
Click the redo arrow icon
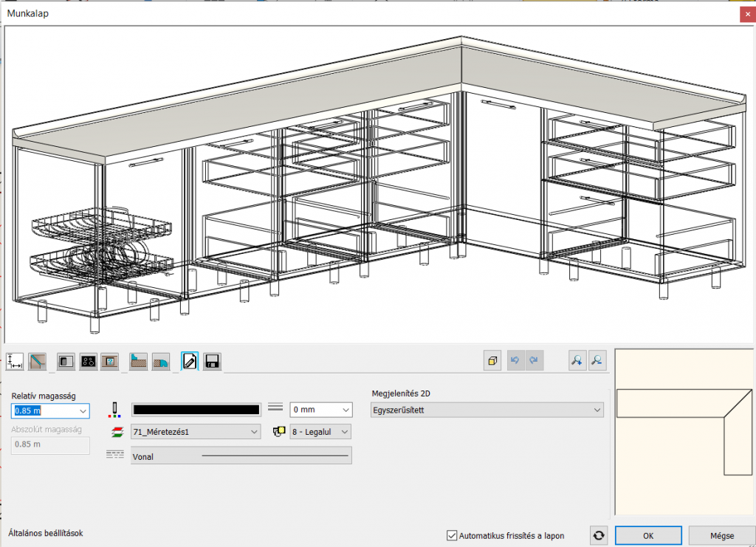[x=534, y=360]
